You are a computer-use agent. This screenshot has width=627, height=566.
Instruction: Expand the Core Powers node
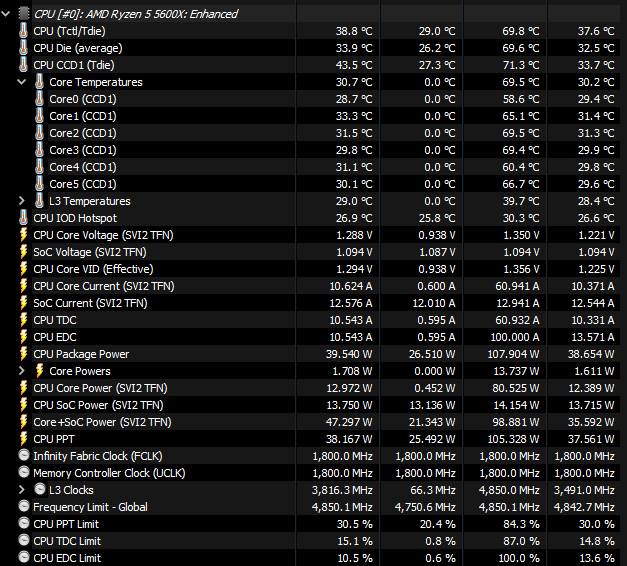coord(22,371)
